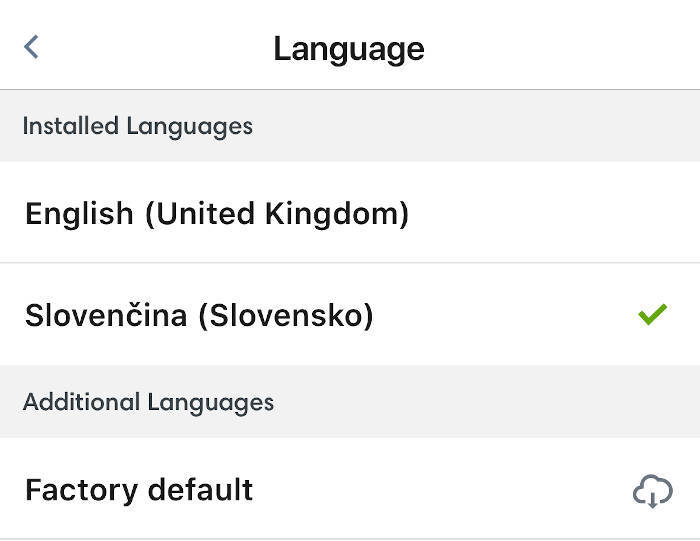This screenshot has width=700, height=541.
Task: Toggle the selected-language check indicator
Action: (x=652, y=314)
